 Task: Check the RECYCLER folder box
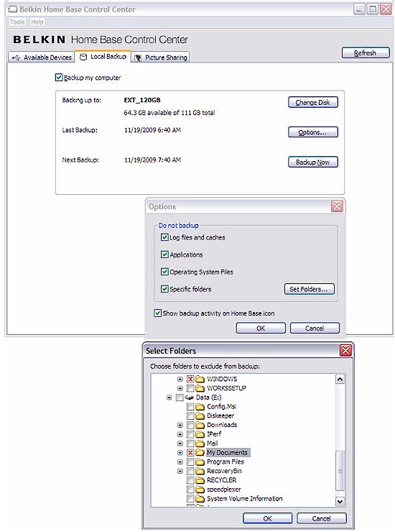click(190, 480)
